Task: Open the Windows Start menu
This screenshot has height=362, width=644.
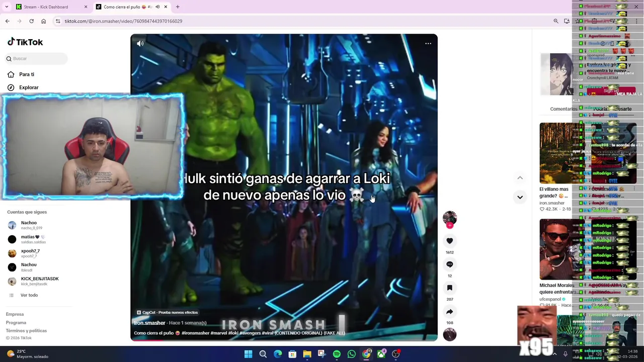Action: pyautogui.click(x=248, y=354)
